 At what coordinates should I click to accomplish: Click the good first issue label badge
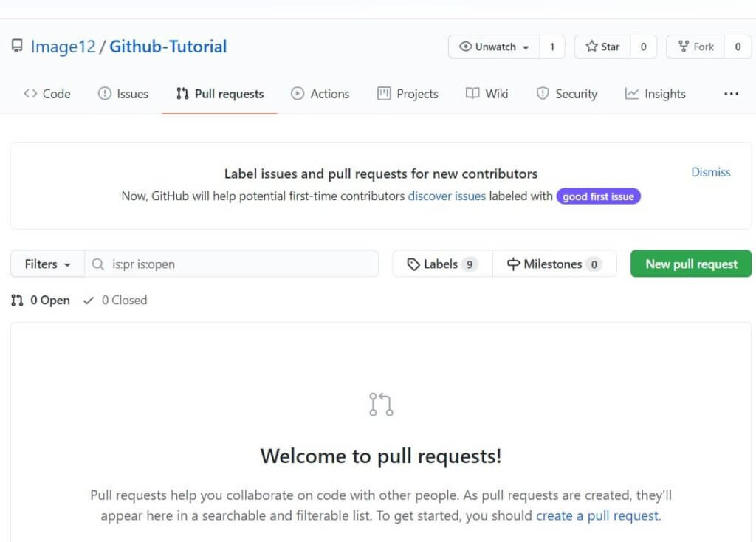click(598, 196)
